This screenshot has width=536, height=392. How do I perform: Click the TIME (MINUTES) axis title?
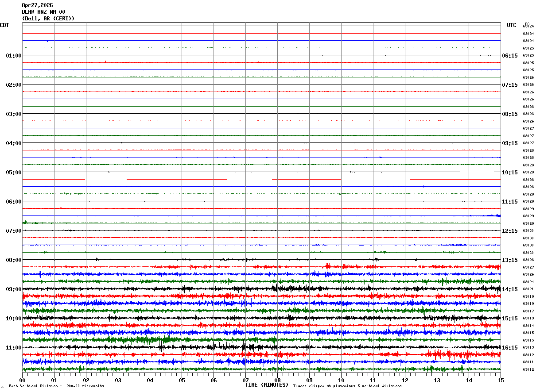(x=267, y=385)
